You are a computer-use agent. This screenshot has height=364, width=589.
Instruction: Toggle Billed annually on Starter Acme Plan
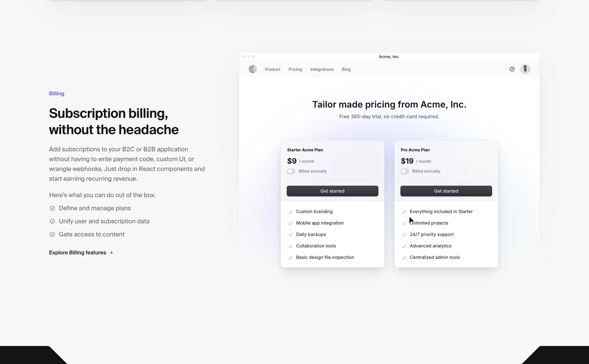291,171
